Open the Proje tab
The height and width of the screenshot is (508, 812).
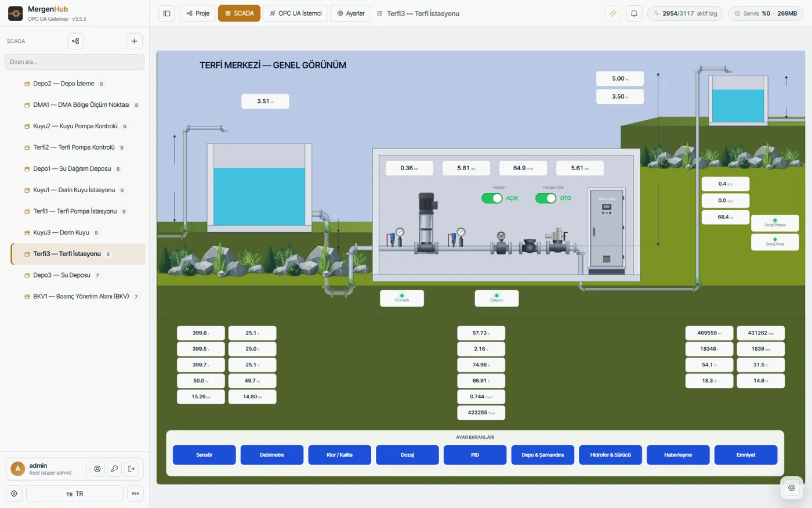pyautogui.click(x=198, y=13)
